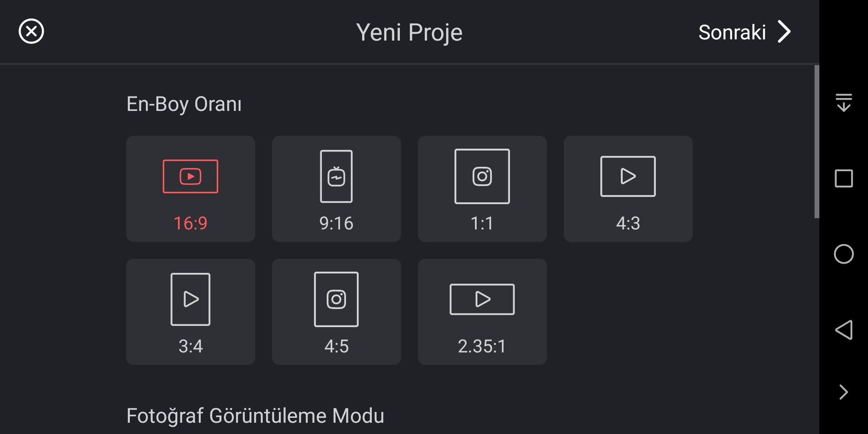Select the 16:9 YouTube aspect ratio icon

click(x=190, y=176)
